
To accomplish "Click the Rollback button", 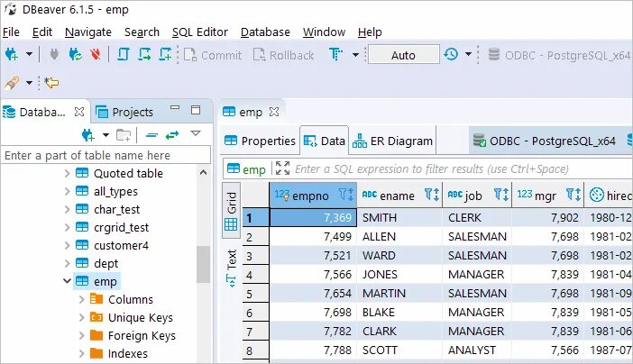I will point(283,55).
